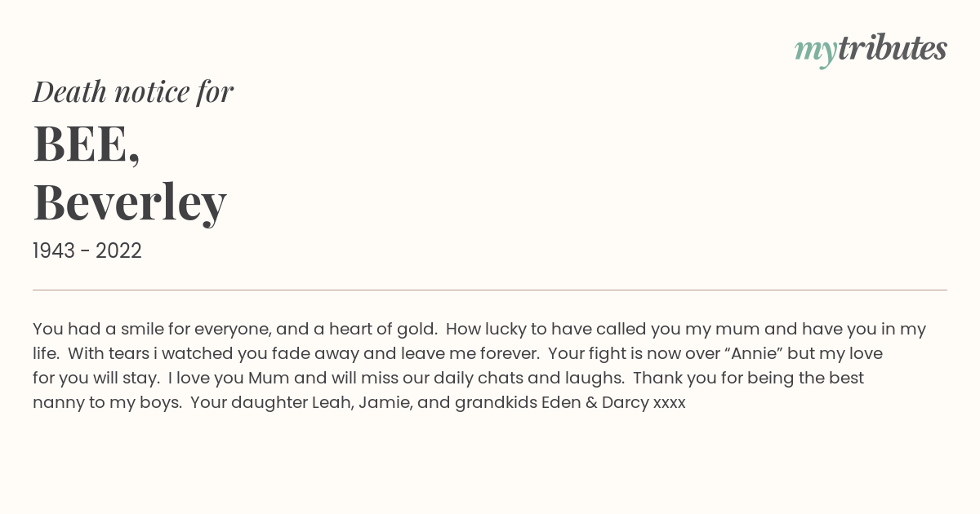
Task: Click the word "tributes" in the logo
Action: coord(893,48)
